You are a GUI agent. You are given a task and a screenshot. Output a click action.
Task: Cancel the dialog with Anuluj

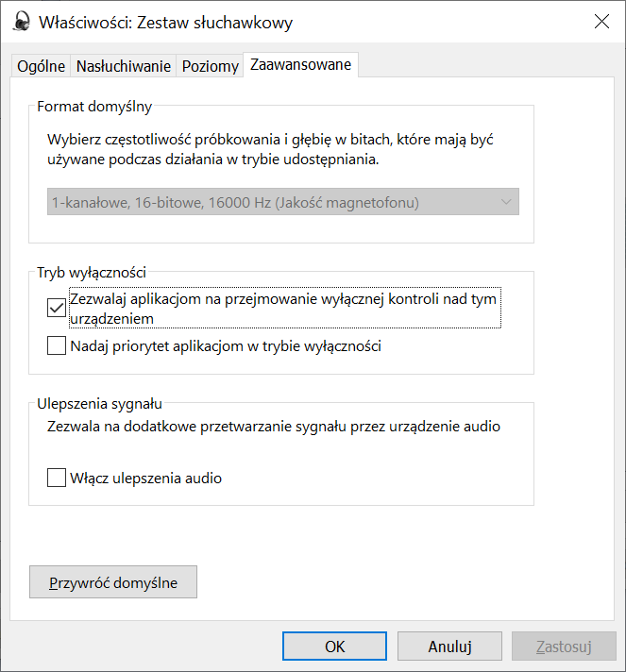click(x=449, y=647)
